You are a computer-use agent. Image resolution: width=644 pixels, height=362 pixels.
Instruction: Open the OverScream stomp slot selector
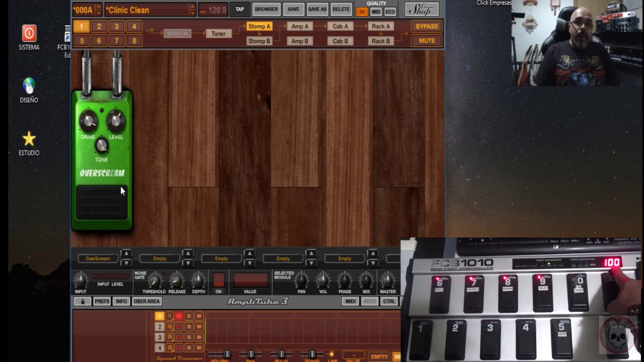[98, 258]
